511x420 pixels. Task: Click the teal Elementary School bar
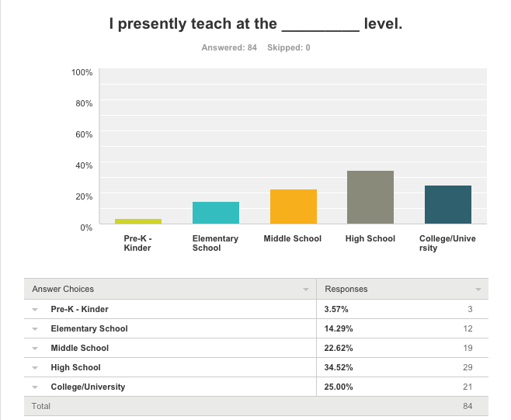215,213
